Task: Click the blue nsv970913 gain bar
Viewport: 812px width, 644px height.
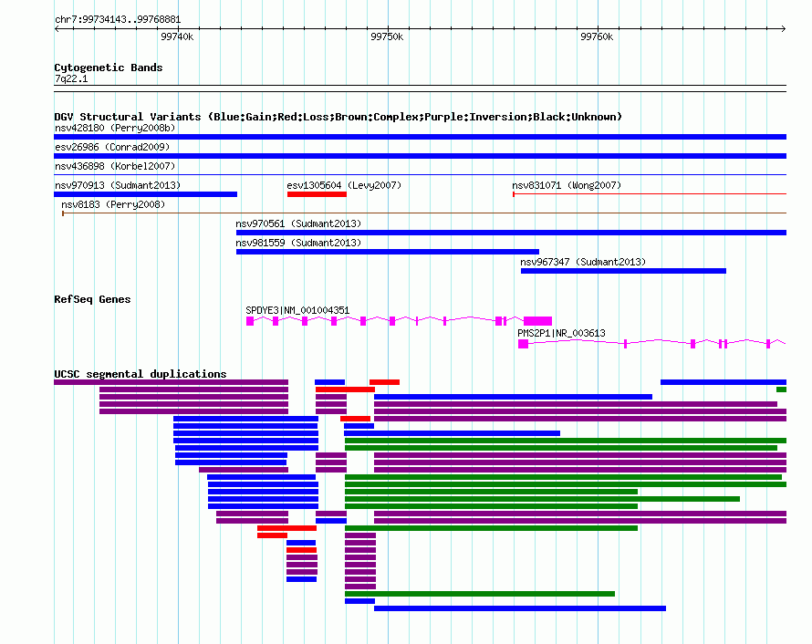Action: (x=145, y=194)
